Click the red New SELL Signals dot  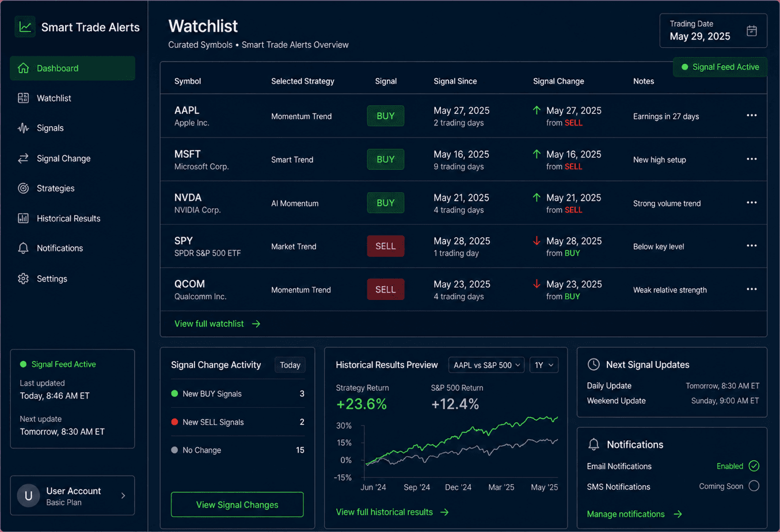pos(174,422)
